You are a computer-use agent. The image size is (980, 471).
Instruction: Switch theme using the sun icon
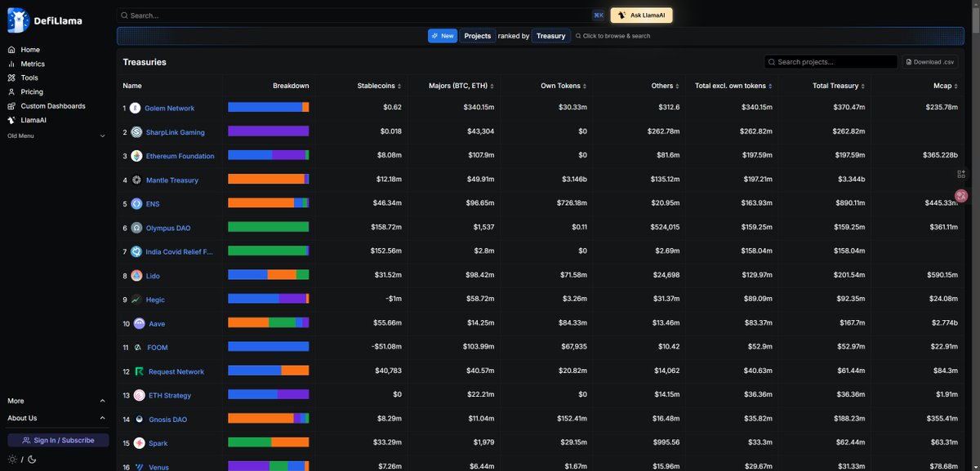(x=12, y=460)
